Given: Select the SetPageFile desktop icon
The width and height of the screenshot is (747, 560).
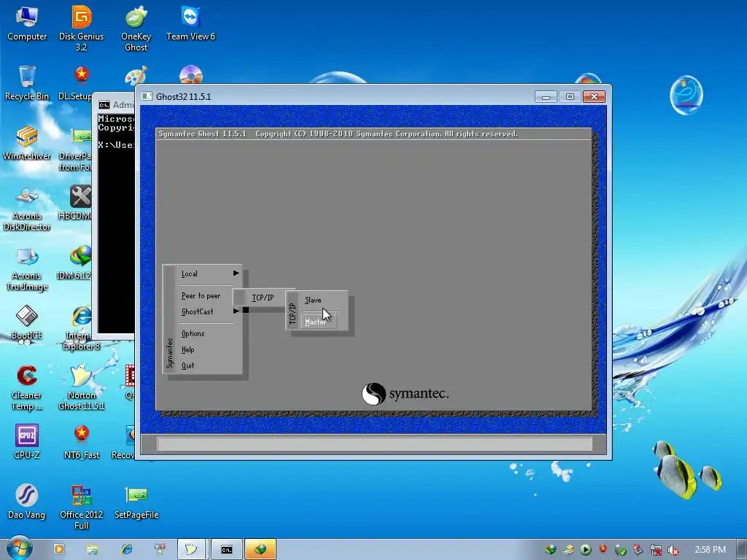Looking at the screenshot, I should 136,502.
